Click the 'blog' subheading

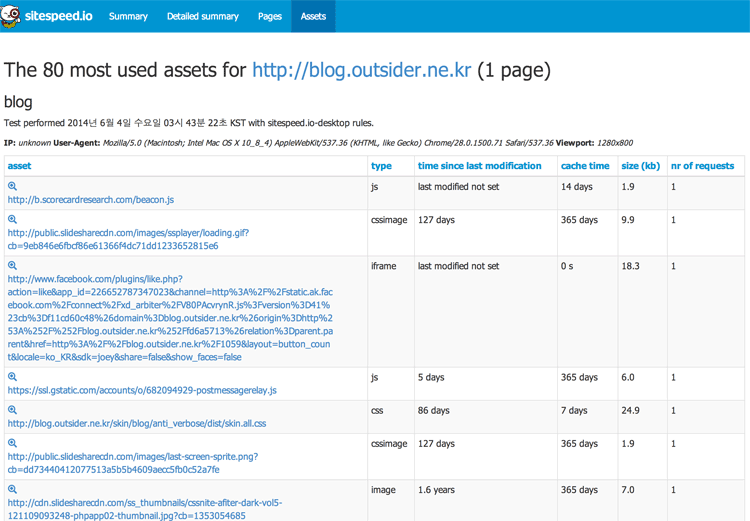[18, 102]
